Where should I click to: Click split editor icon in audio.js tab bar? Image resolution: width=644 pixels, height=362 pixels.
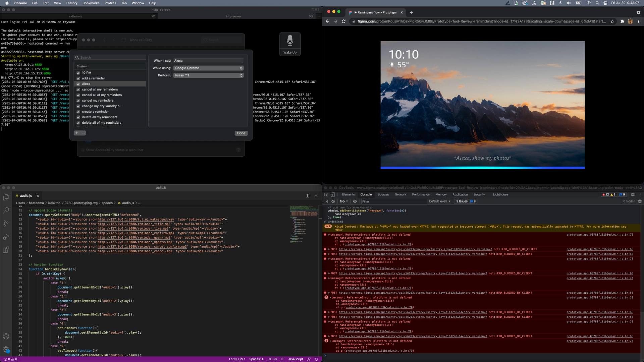[x=307, y=196]
